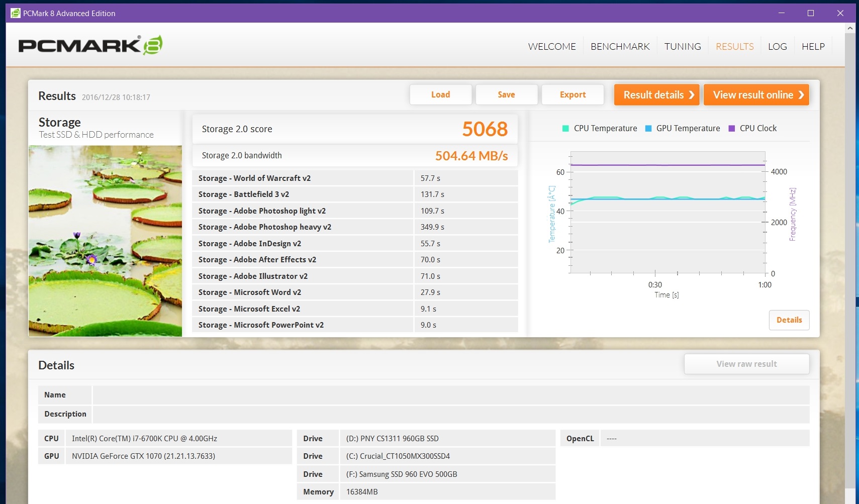Click the 131.7 s result value
Viewport: 859px width, 504px height.
432,194
